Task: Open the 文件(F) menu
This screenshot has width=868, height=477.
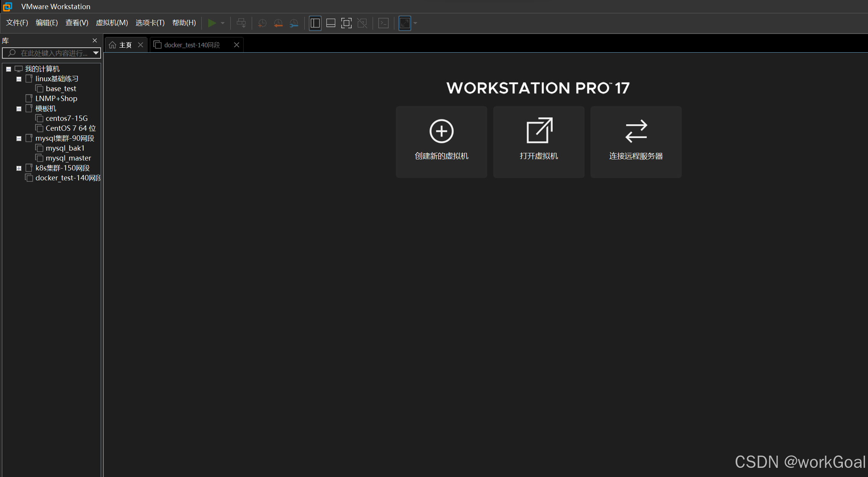Action: point(17,23)
